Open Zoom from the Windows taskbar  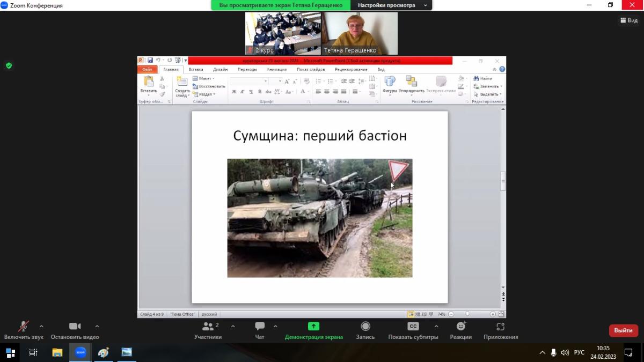[80, 352]
